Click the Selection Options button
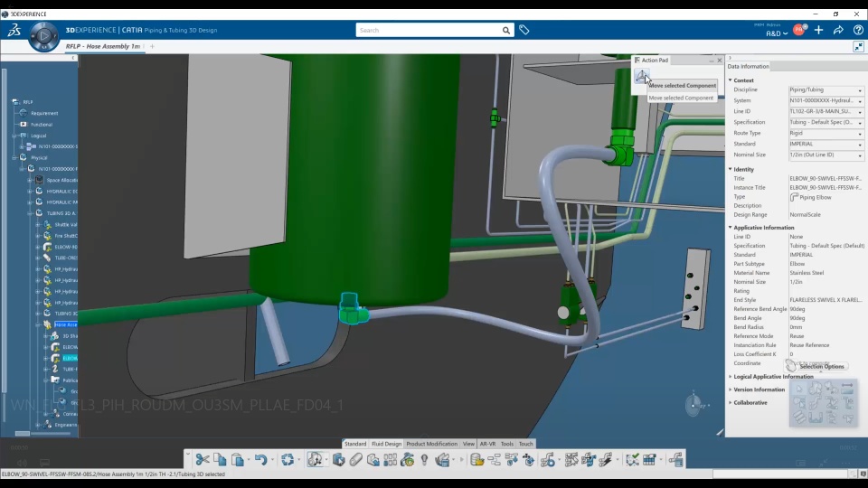 pos(822,366)
